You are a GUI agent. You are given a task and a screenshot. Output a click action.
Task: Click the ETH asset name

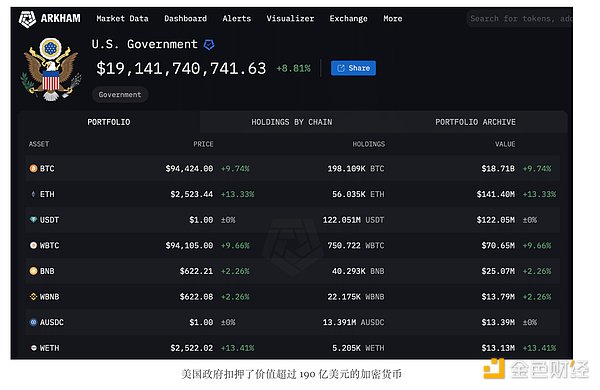[47, 194]
